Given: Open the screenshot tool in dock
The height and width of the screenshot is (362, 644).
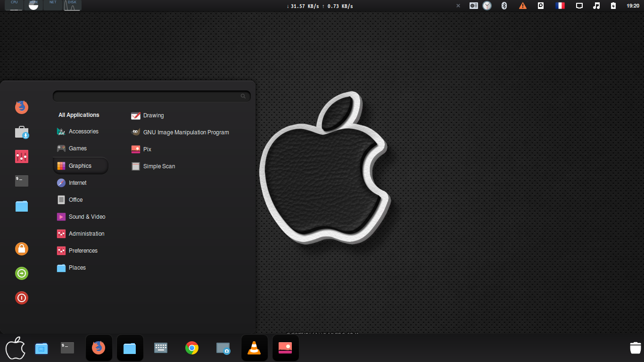Looking at the screenshot, I should pos(223,348).
